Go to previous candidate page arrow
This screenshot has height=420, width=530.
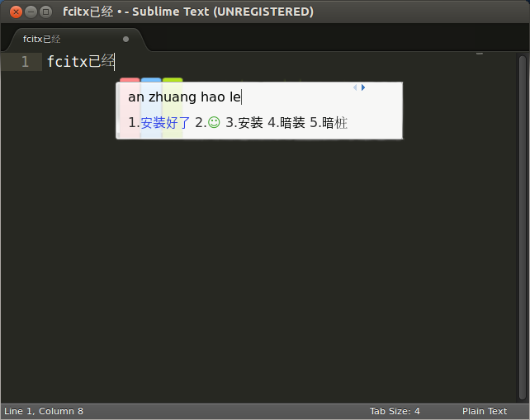coord(355,87)
